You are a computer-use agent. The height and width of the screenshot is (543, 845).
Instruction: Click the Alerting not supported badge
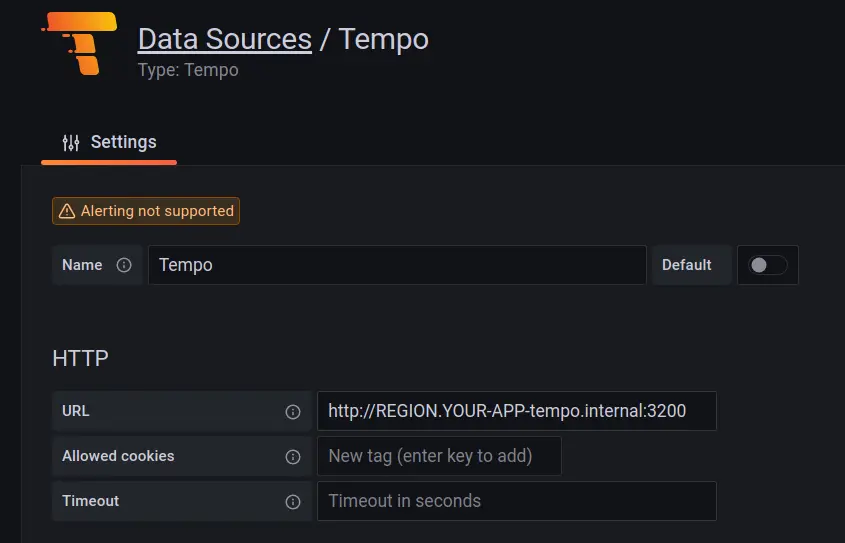(x=146, y=211)
